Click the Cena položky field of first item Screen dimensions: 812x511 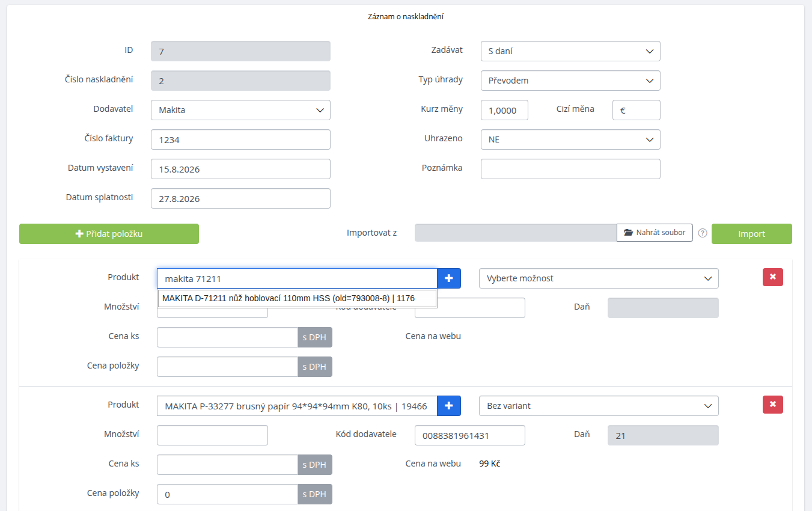coord(227,367)
